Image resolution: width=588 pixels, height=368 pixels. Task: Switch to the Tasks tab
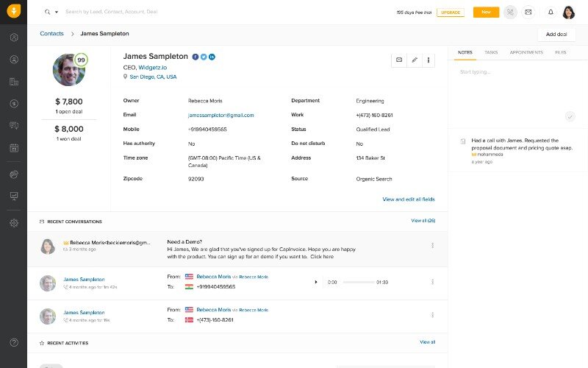point(491,53)
